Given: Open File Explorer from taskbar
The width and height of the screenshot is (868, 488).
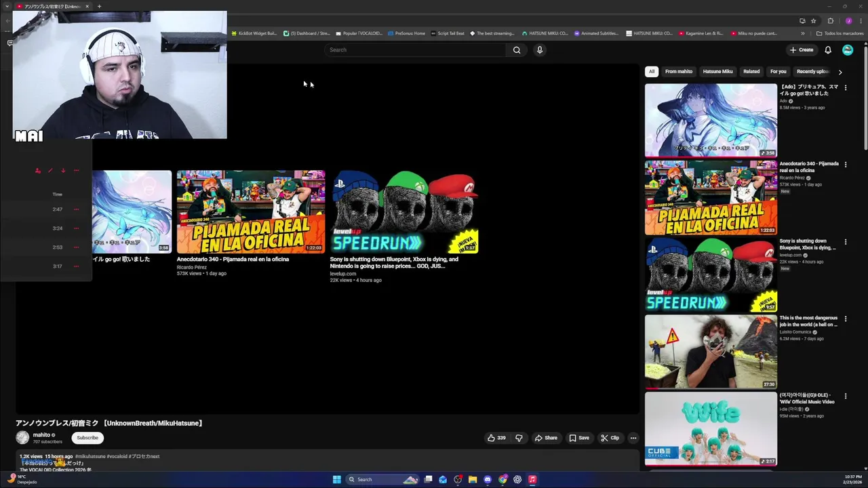Looking at the screenshot, I should (x=473, y=479).
